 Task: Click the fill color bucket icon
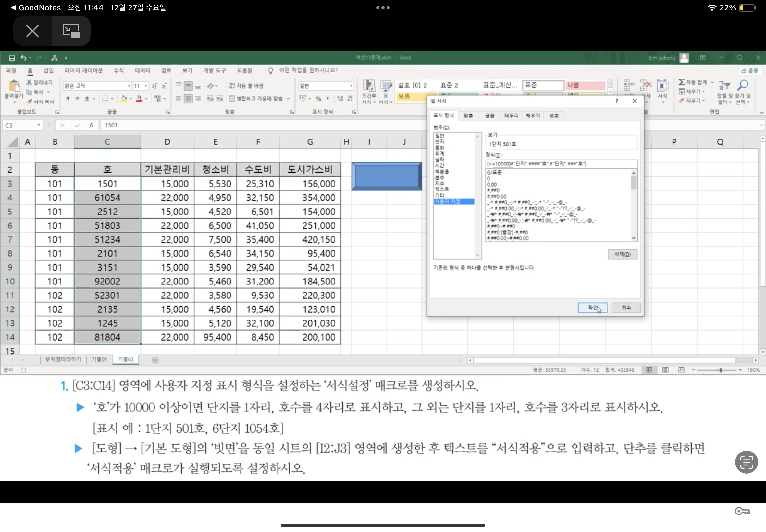click(x=124, y=98)
